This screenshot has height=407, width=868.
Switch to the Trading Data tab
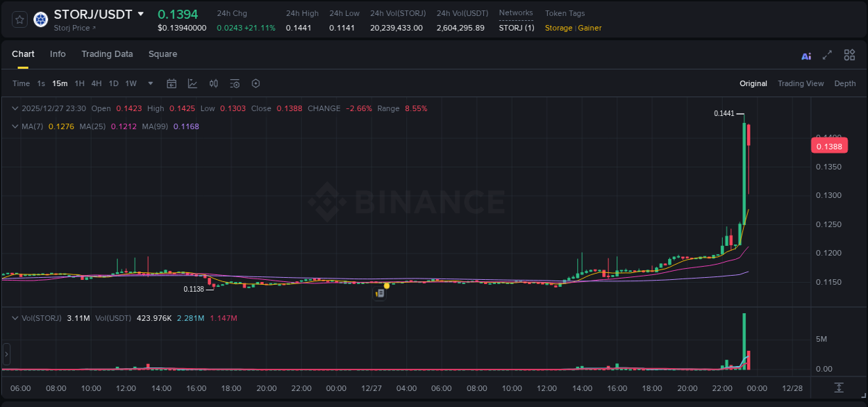pos(107,53)
